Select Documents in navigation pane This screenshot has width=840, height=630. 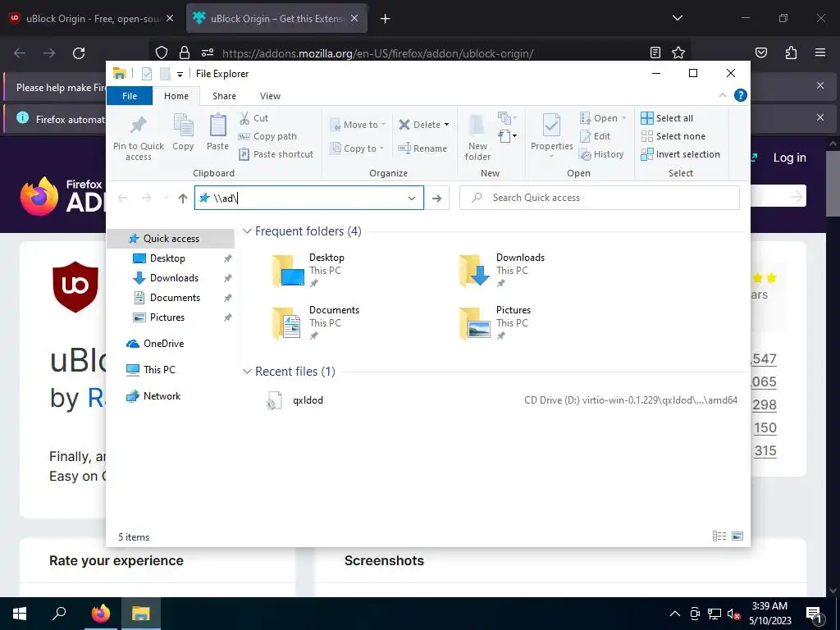pyautogui.click(x=175, y=298)
